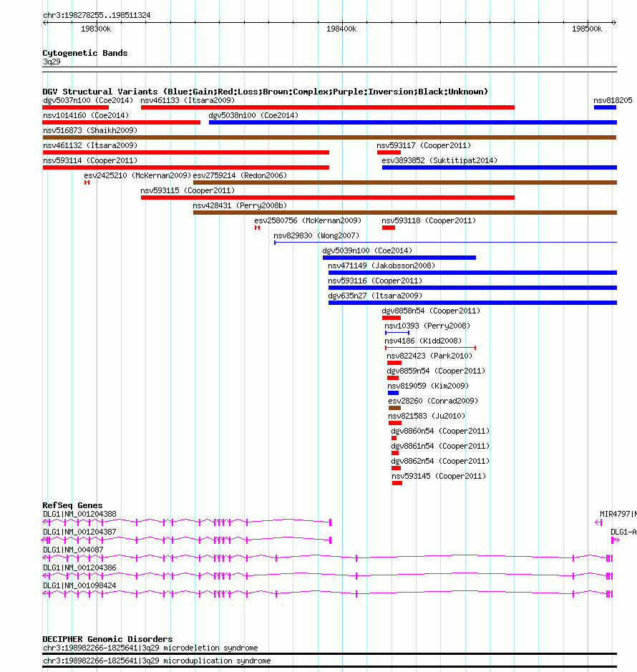637x672 pixels.
Task: Select the nsv461133 (Itsara2009) variant label
Action: tap(188, 100)
